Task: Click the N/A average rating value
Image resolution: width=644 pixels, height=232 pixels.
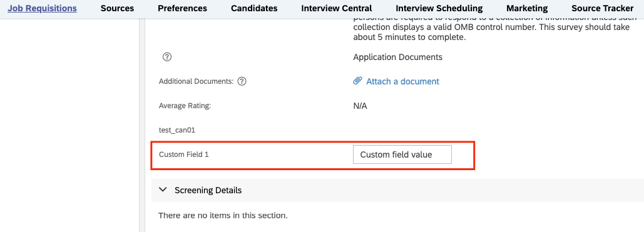Action: (x=360, y=106)
